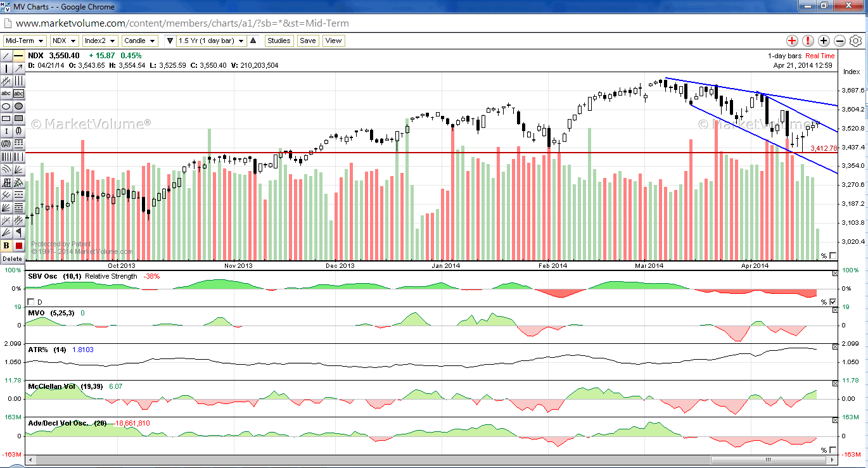Open the Studies menu
868x468 pixels.
click(x=278, y=41)
